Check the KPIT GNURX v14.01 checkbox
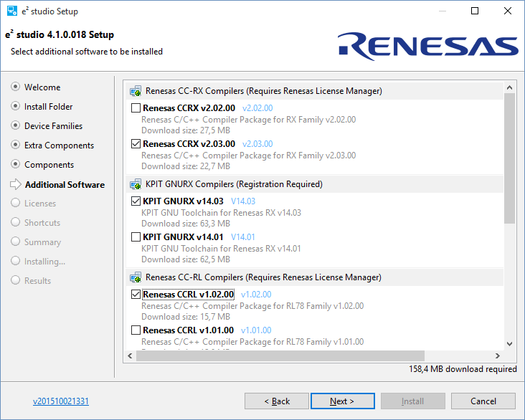This screenshot has width=525, height=420. click(136, 237)
